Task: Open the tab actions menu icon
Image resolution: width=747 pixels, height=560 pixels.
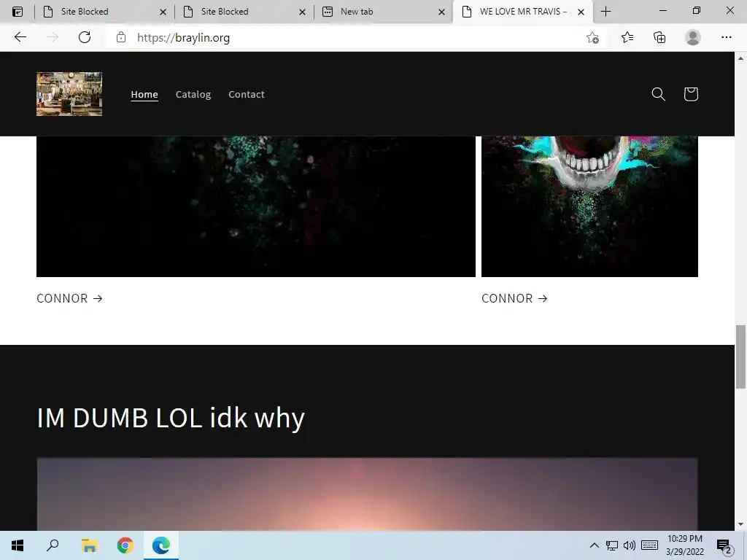Action: point(18,12)
